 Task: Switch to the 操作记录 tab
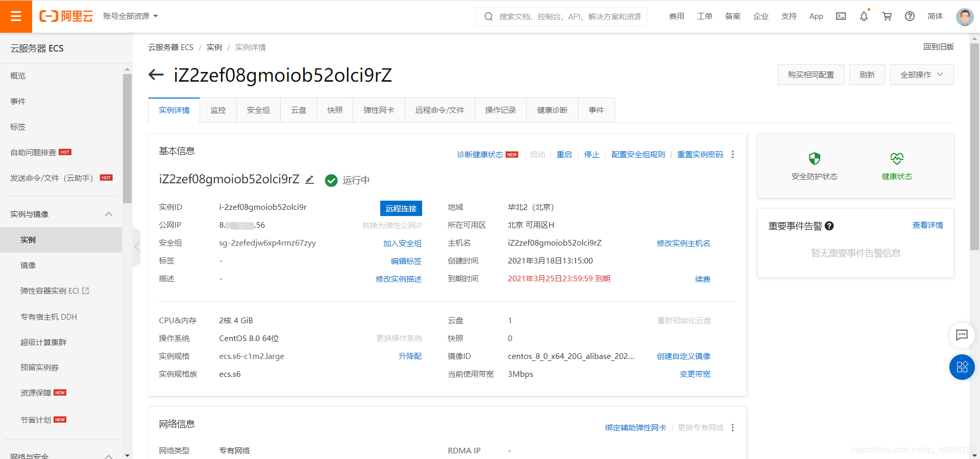(500, 110)
